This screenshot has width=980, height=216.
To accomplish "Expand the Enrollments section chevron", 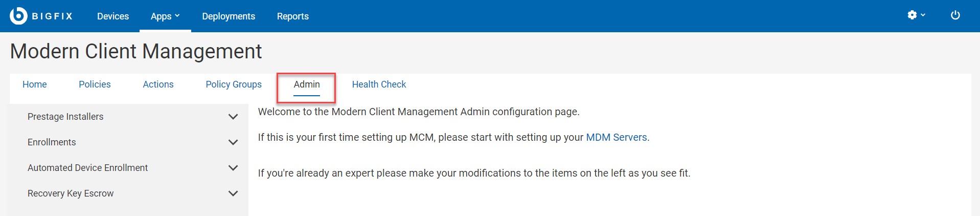I will coord(233,142).
